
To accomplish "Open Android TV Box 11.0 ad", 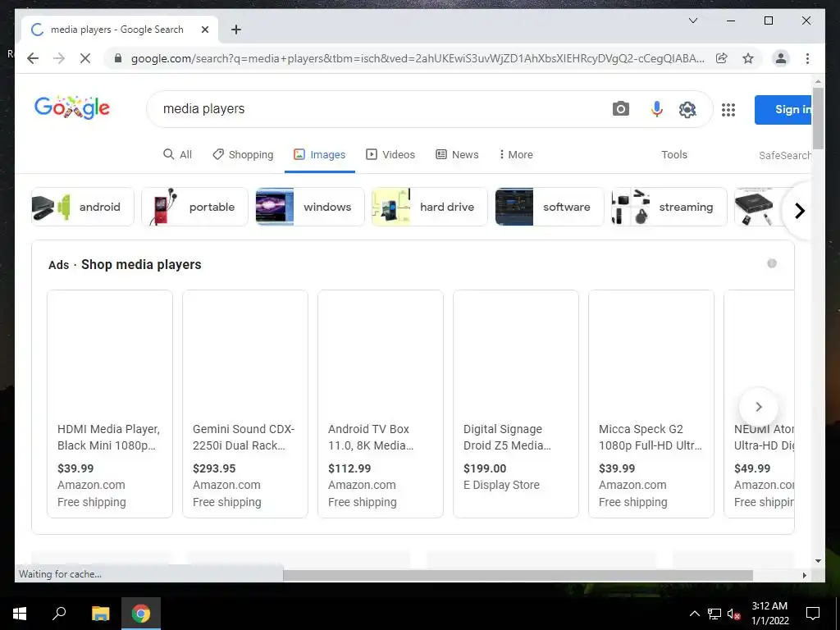I will (381, 404).
